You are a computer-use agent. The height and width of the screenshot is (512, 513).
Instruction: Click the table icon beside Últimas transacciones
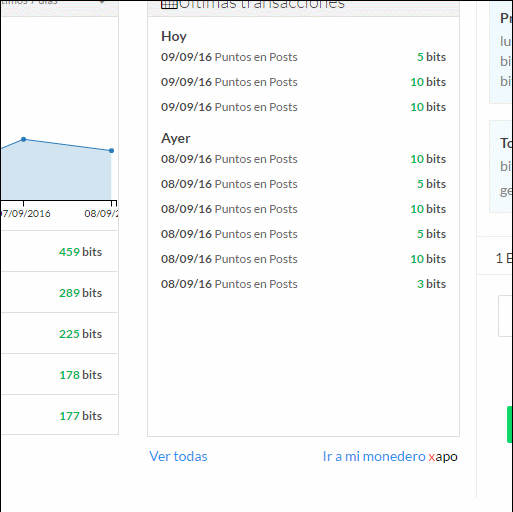click(x=169, y=4)
